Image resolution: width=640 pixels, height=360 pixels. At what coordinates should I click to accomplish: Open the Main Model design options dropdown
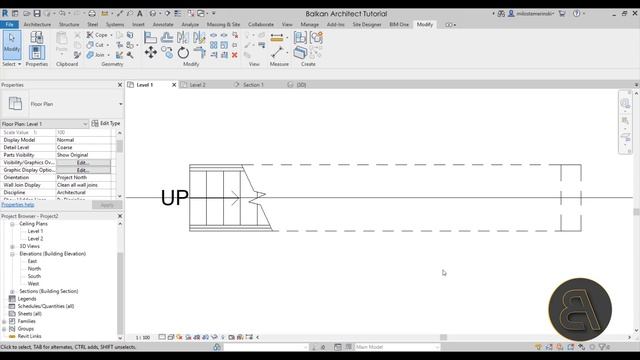pos(437,347)
